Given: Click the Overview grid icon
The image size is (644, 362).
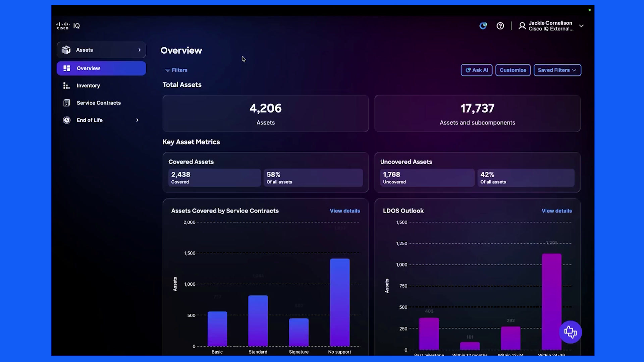Looking at the screenshot, I should click(x=67, y=68).
